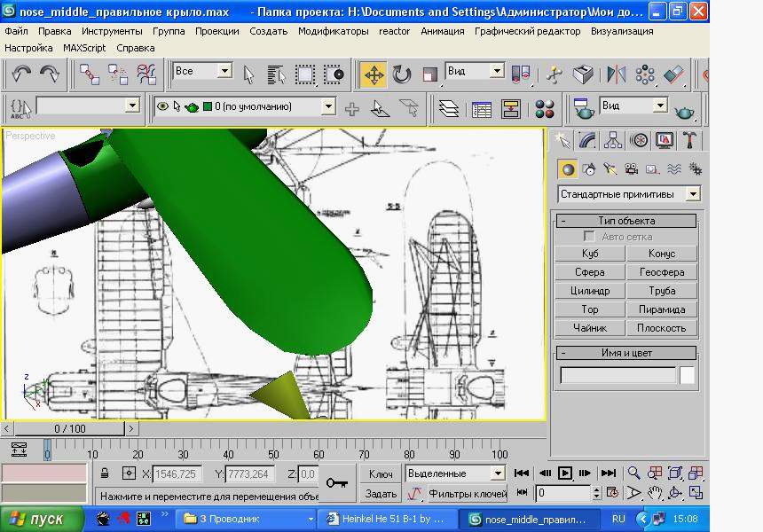The height and width of the screenshot is (532, 763).
Task: Click the Чайник primitive button
Action: pyautogui.click(x=590, y=328)
